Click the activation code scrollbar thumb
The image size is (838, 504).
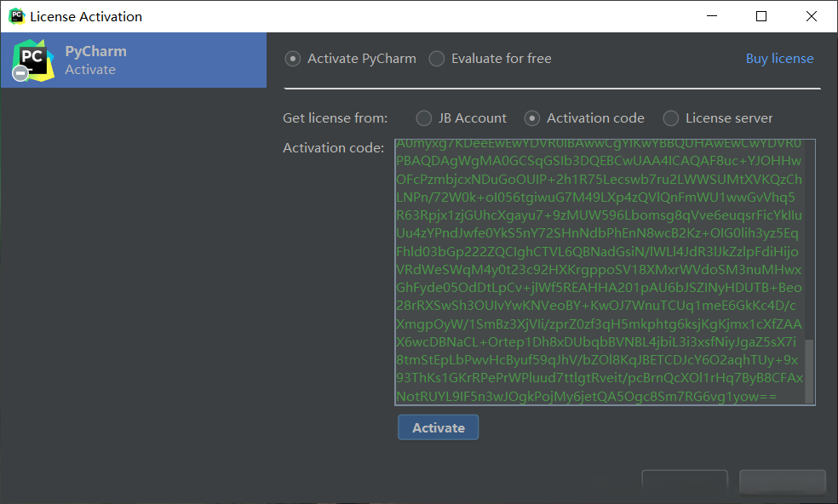click(x=810, y=370)
